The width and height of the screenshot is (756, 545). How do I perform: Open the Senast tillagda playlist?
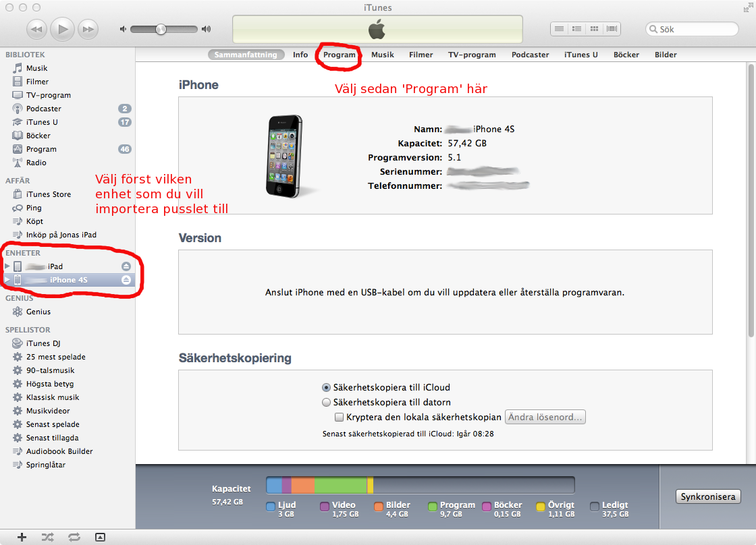click(67, 438)
